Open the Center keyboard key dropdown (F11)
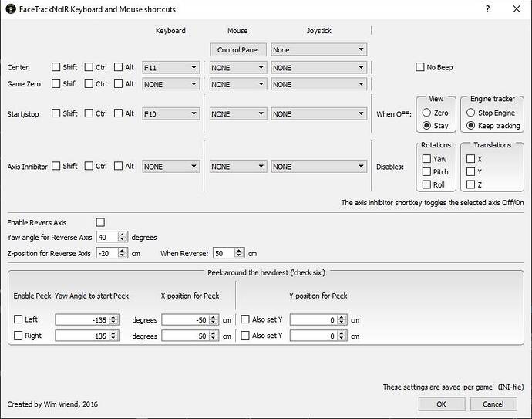The width and height of the screenshot is (532, 419). click(170, 68)
